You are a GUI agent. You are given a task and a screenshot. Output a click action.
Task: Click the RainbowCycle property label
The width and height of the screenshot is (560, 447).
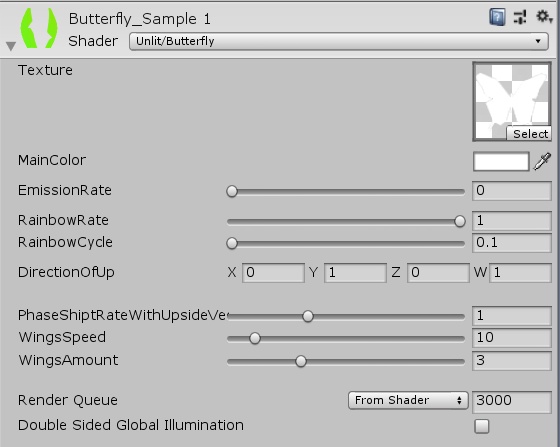65,242
